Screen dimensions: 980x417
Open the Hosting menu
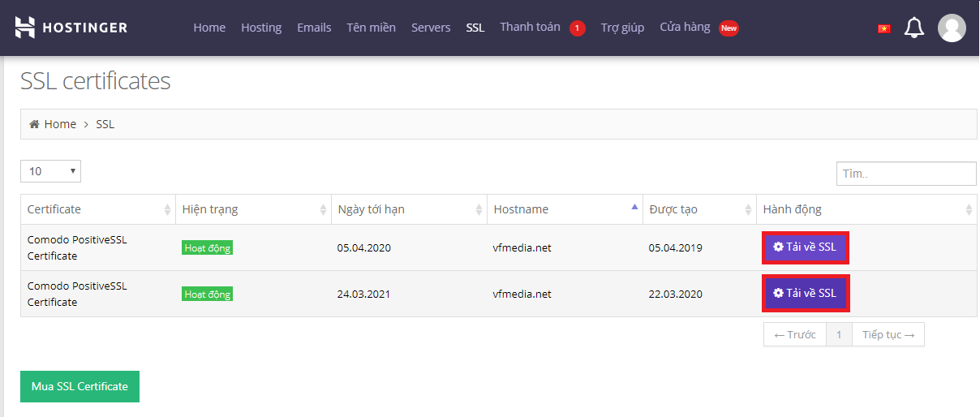coord(261,28)
